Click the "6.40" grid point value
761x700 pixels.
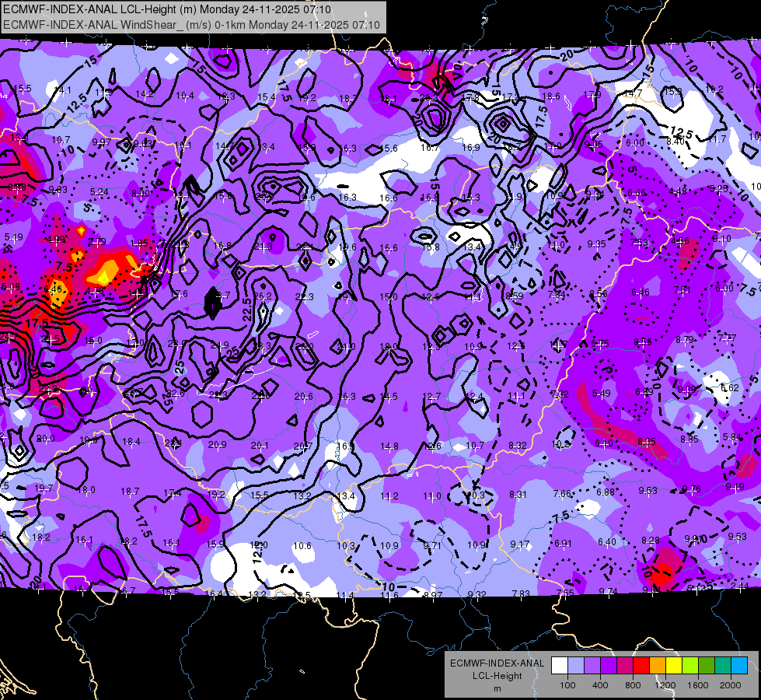(x=606, y=541)
